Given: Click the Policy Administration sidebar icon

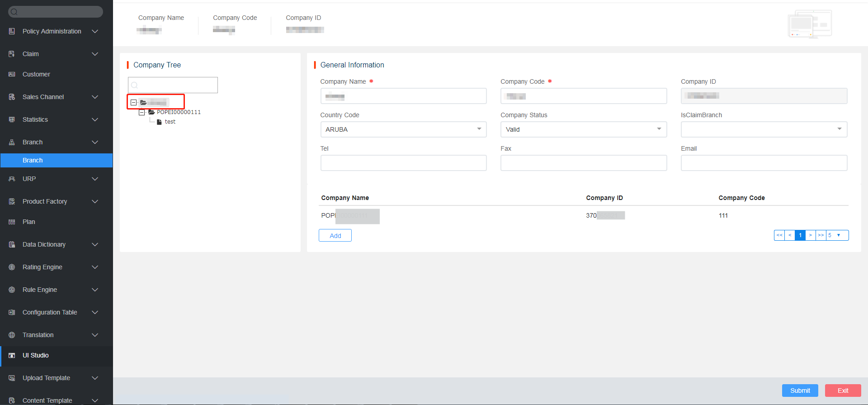Looking at the screenshot, I should pos(12,31).
